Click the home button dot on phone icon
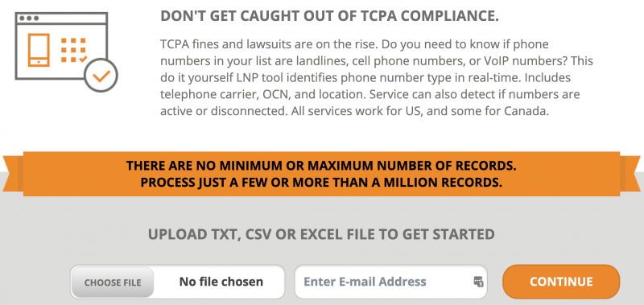Image resolution: width=644 pixels, height=305 pixels. tap(39, 63)
